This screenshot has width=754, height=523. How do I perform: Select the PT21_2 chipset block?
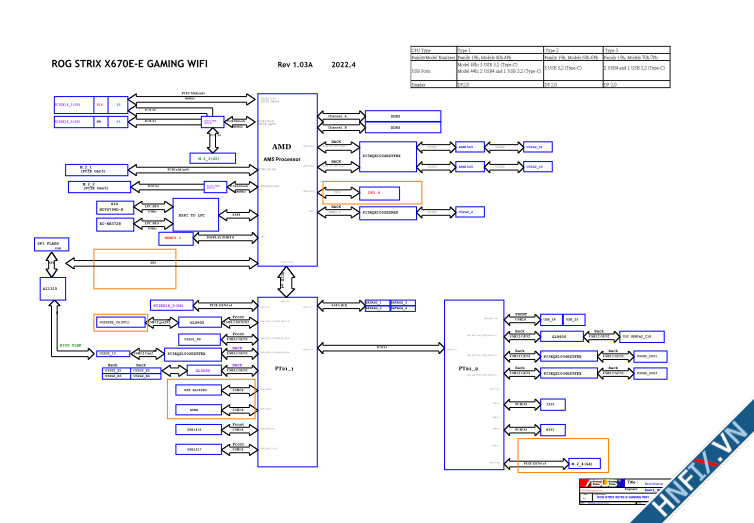pos(474,385)
